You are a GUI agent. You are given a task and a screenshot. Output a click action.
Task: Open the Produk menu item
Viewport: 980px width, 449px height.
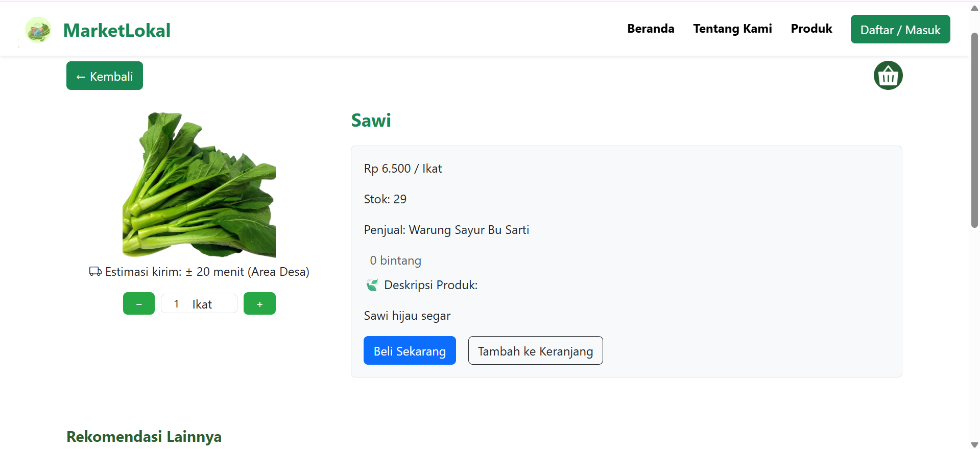coord(811,29)
